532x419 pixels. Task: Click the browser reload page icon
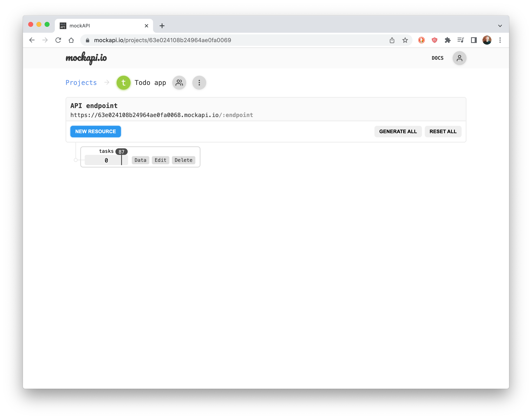pos(58,40)
